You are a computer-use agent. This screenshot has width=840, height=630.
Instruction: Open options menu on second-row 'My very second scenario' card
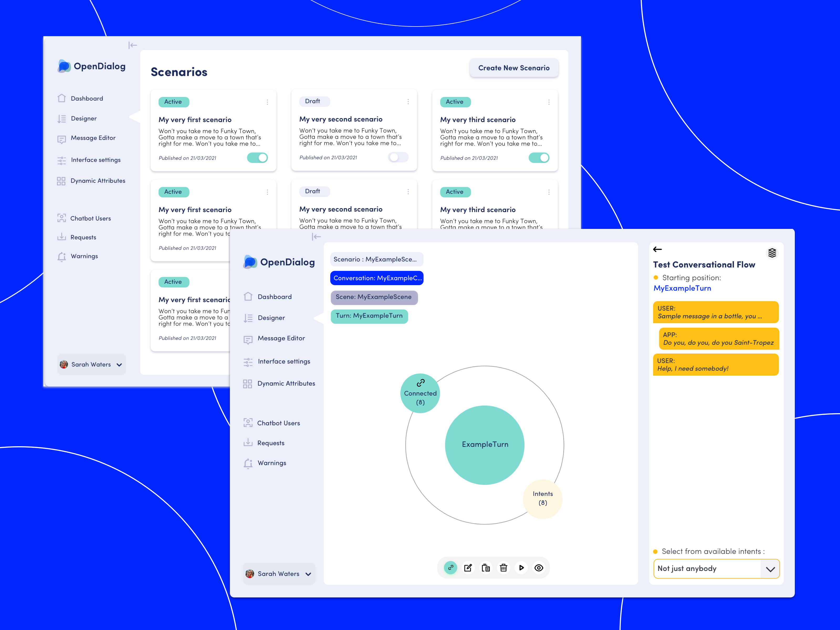coord(408,192)
